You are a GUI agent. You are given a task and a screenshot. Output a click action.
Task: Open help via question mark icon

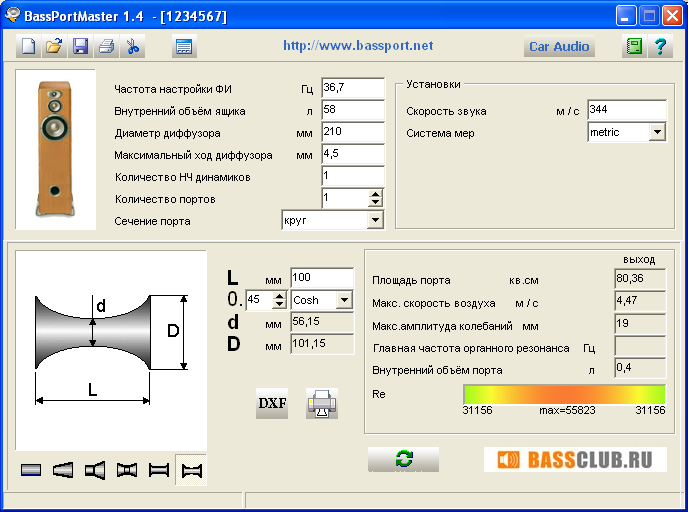(x=660, y=46)
